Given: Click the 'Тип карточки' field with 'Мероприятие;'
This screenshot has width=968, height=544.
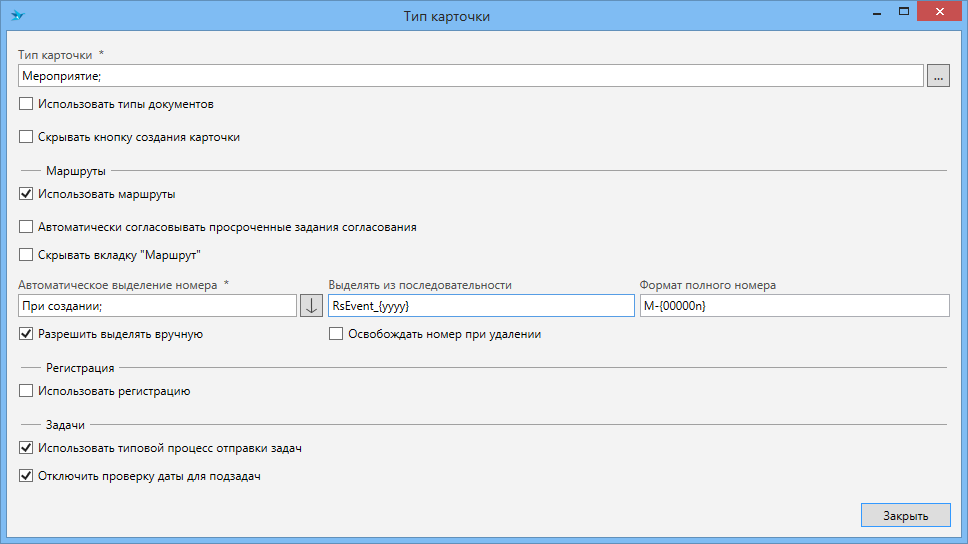Looking at the screenshot, I should 470,76.
